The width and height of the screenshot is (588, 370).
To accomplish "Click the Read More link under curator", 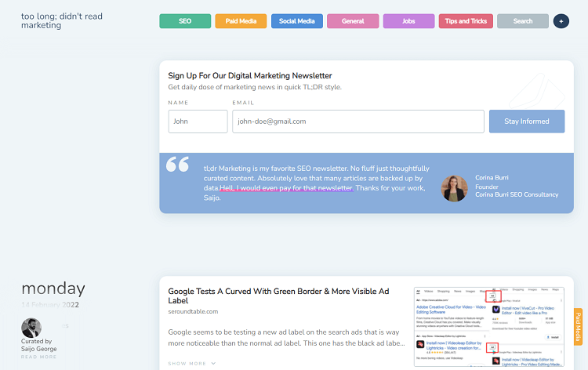I will (x=38, y=357).
